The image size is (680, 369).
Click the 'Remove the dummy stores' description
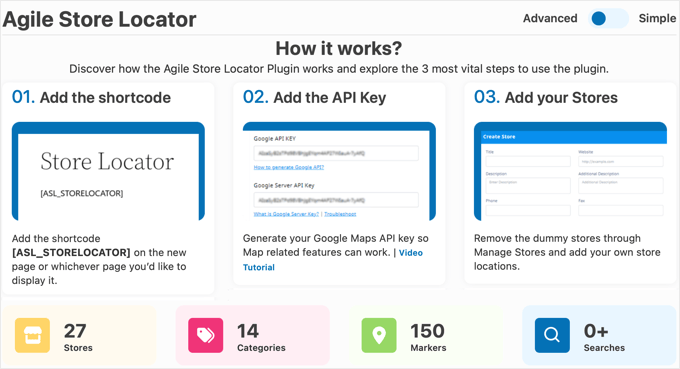click(x=567, y=252)
